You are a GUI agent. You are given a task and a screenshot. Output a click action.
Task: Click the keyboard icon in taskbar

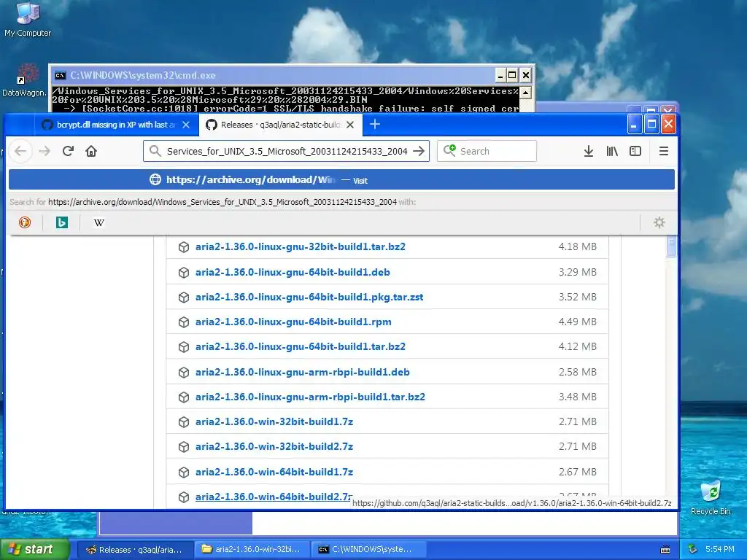(x=665, y=550)
